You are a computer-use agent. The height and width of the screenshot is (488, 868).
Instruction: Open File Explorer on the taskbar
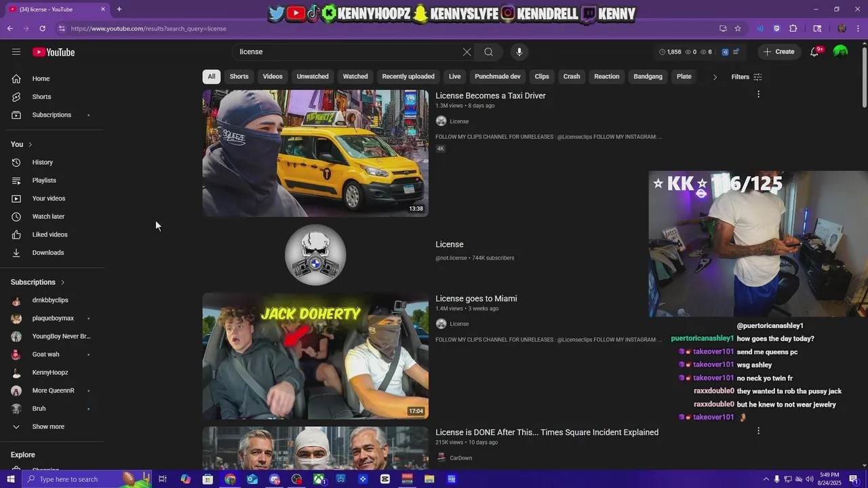pyautogui.click(x=429, y=479)
